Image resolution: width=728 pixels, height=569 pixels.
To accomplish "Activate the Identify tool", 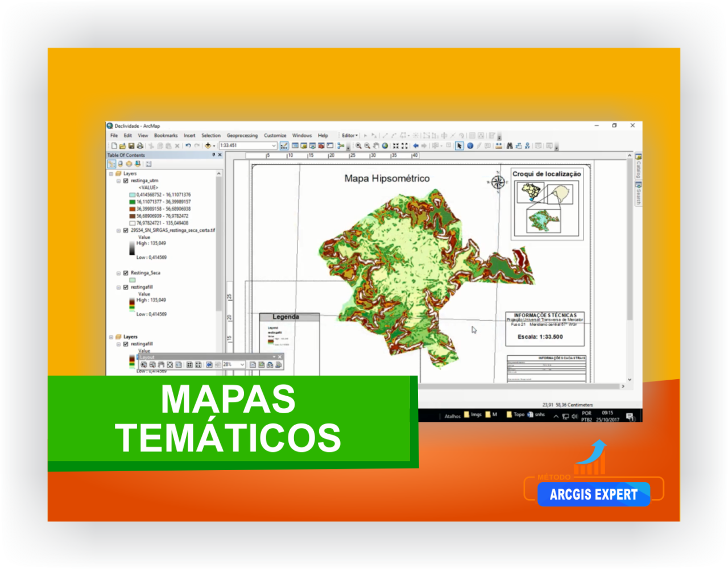I will [469, 146].
